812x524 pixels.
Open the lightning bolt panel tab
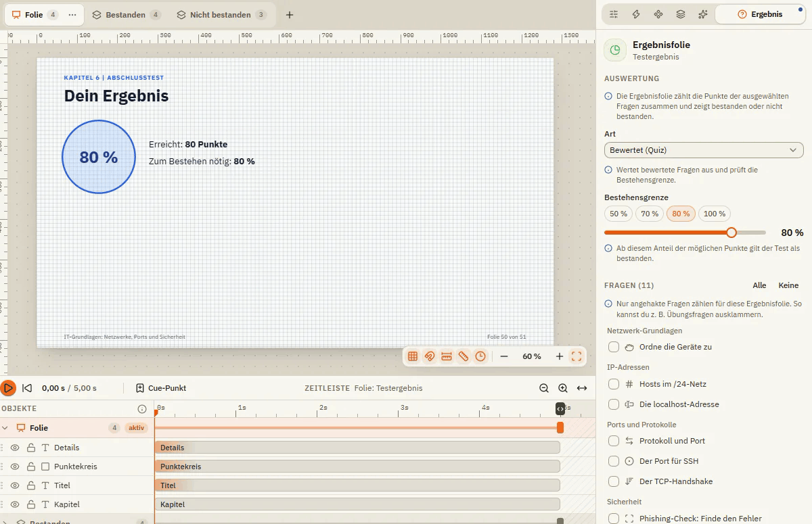(x=636, y=14)
